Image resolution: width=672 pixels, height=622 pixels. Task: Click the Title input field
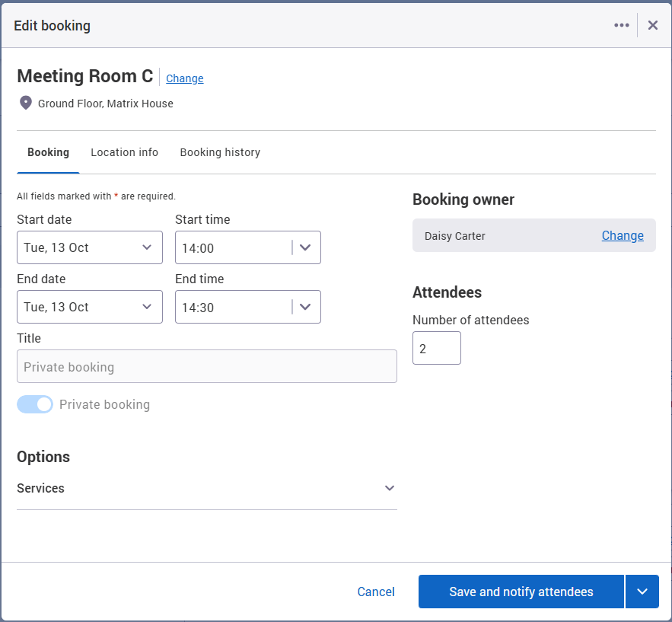[206, 366]
